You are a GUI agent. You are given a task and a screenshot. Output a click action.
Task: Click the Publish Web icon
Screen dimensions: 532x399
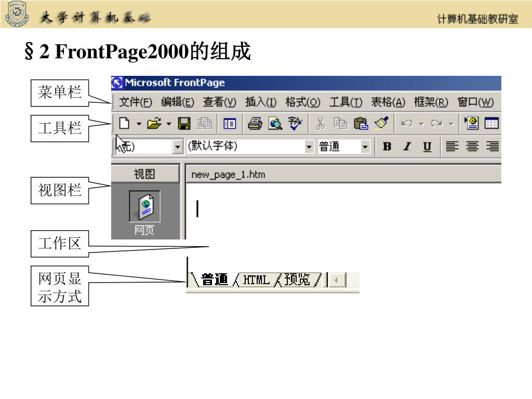(204, 124)
